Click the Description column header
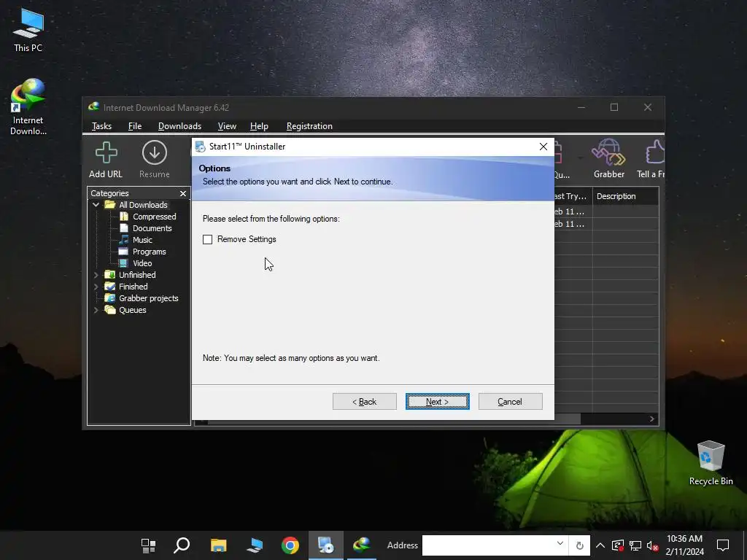The image size is (747, 560). coord(625,196)
